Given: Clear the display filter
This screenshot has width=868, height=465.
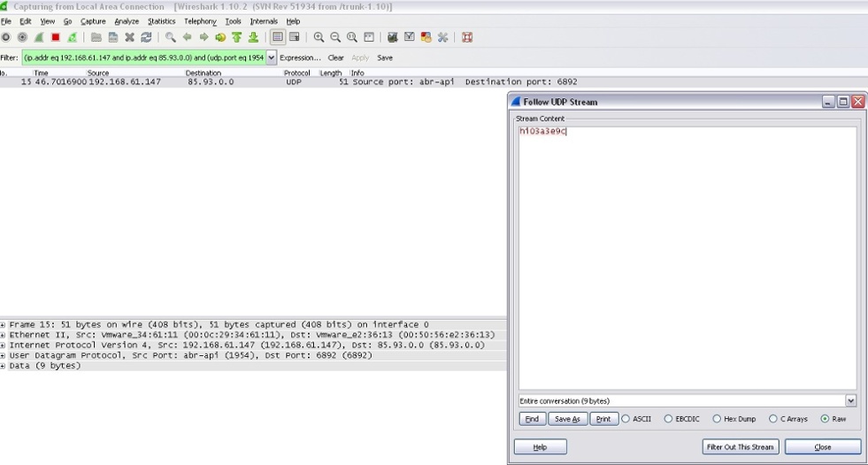Looking at the screenshot, I should [x=335, y=58].
